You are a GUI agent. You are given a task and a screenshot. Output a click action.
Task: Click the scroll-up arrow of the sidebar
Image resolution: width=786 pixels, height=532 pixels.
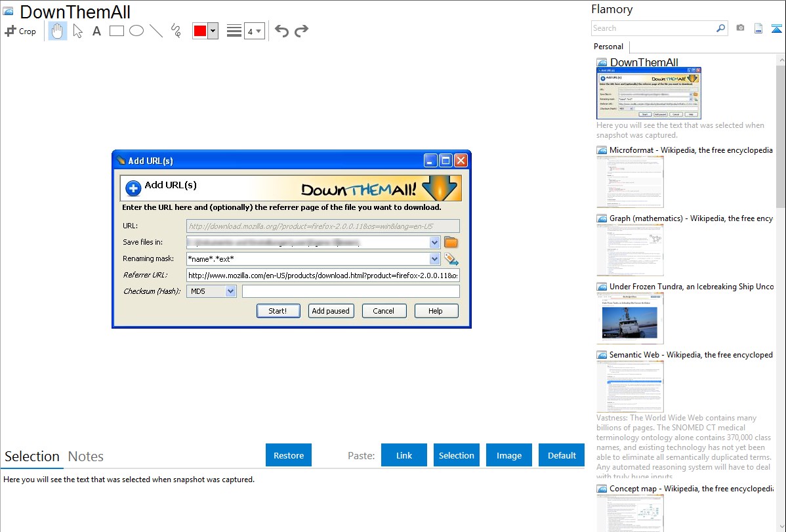point(781,60)
